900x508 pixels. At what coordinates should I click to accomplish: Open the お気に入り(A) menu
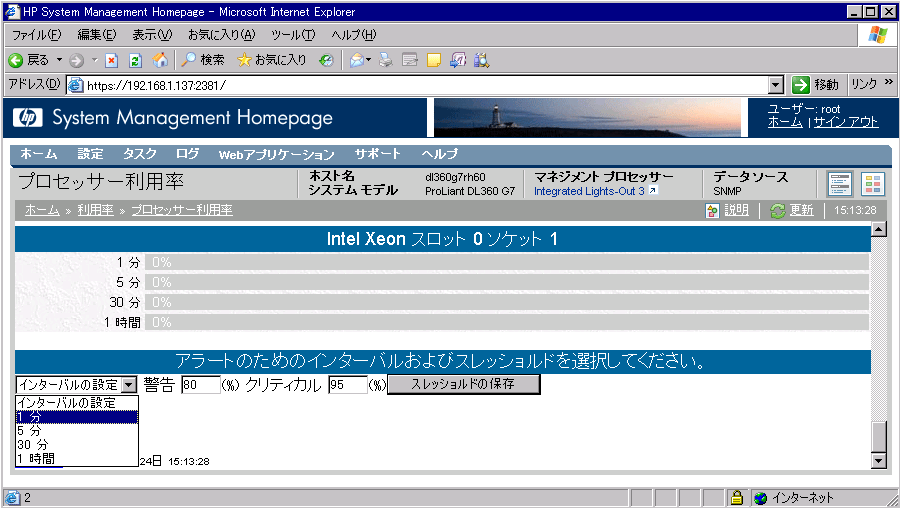tap(222, 35)
